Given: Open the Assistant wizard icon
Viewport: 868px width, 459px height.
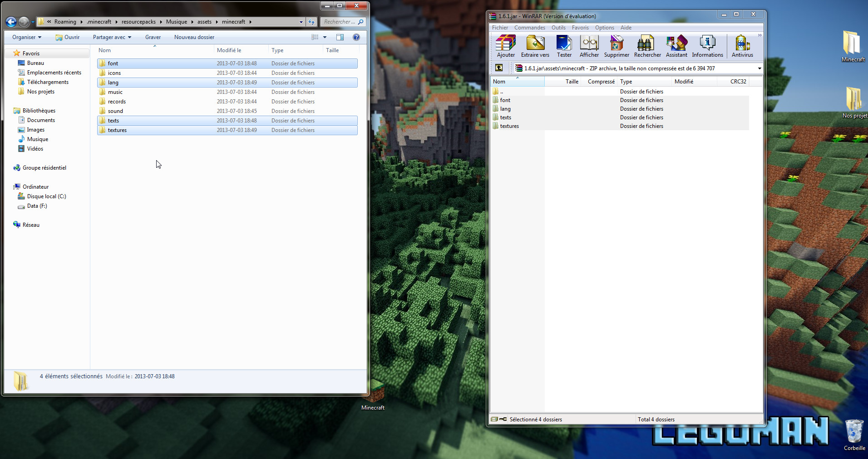Looking at the screenshot, I should click(x=676, y=46).
